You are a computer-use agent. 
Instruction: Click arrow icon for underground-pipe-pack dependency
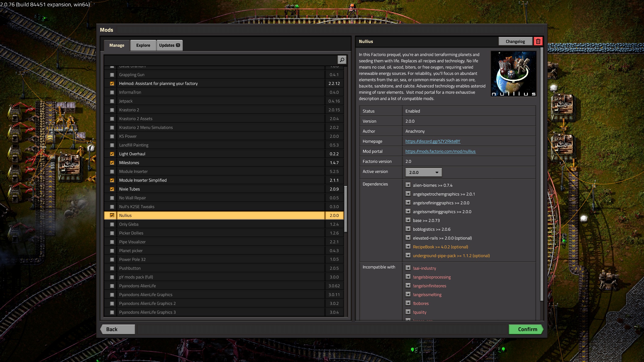click(x=408, y=255)
